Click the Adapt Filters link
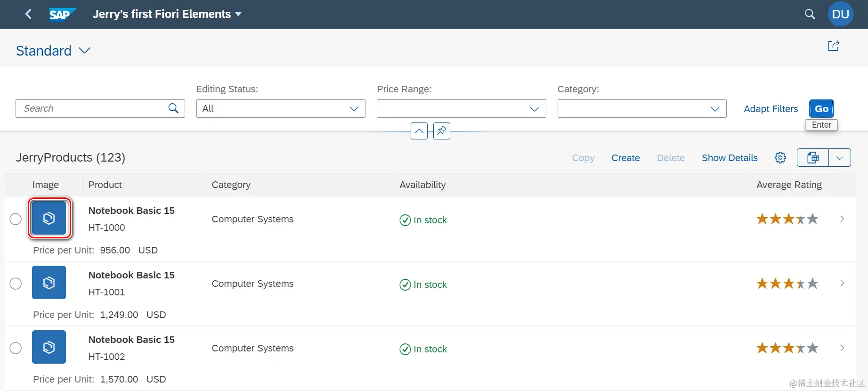This screenshot has height=391, width=868. [x=771, y=109]
